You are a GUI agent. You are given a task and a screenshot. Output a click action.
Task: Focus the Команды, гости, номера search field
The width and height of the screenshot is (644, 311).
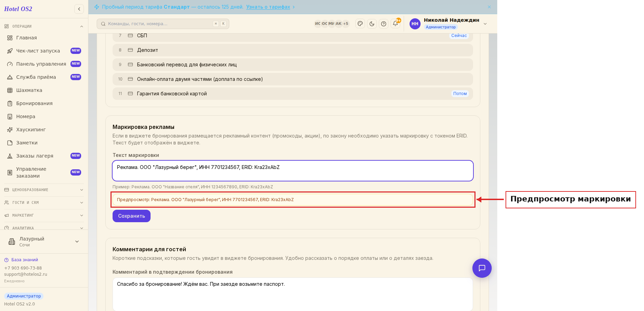(x=163, y=24)
